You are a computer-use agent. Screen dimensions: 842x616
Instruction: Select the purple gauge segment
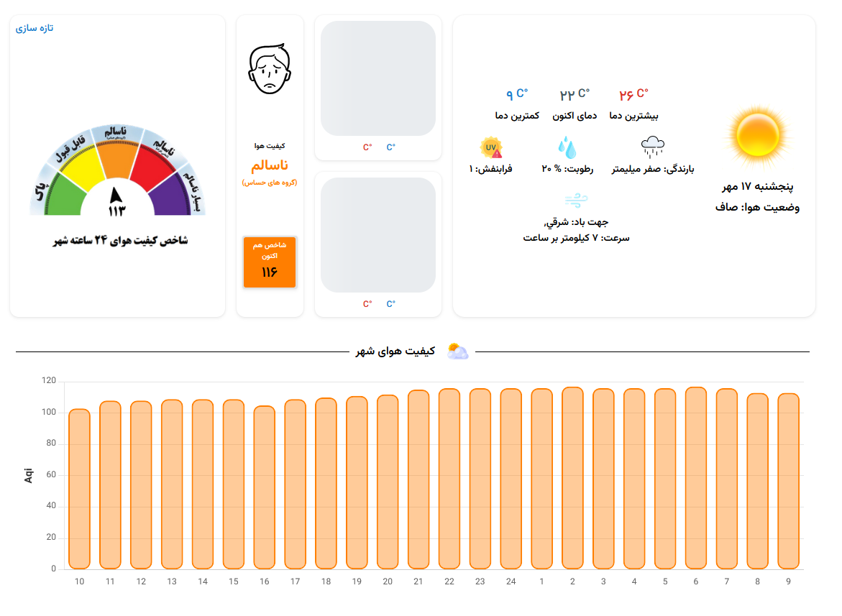pos(175,196)
